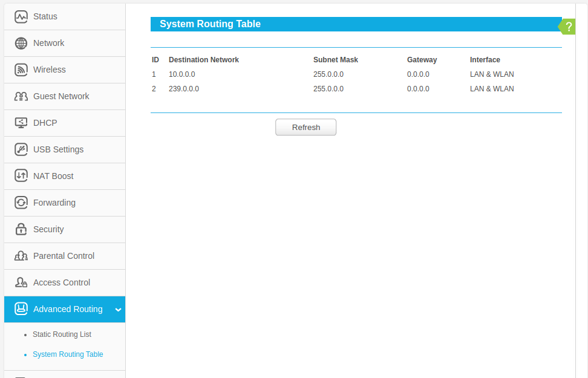Click gateway 0.0.0.0 in row 2
This screenshot has width=588, height=378.
click(x=418, y=89)
